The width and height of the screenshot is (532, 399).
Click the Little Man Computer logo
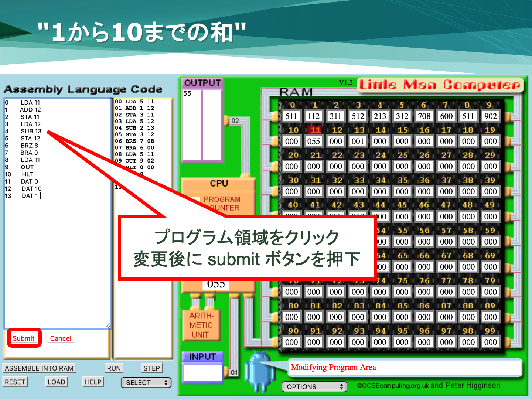[440, 85]
